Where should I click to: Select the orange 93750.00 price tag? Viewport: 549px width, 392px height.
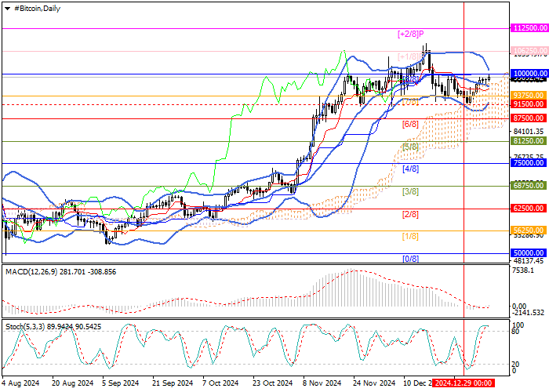(x=529, y=95)
